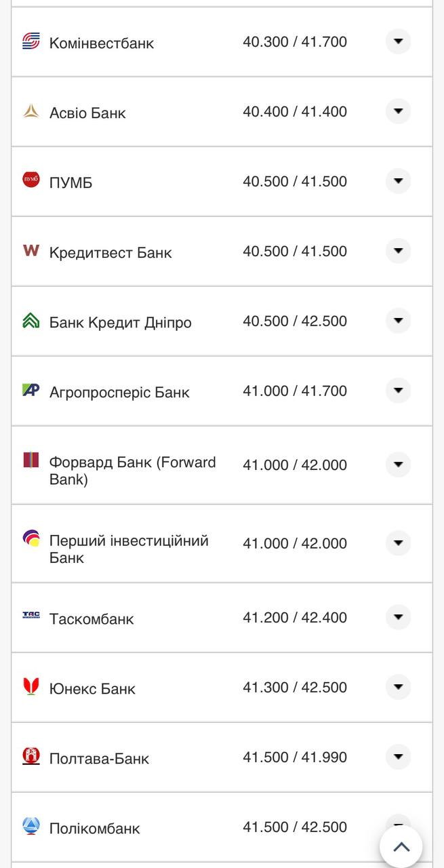444x868 pixels.
Task: Click the red Юнекс Банк tulip logo
Action: coord(30,686)
